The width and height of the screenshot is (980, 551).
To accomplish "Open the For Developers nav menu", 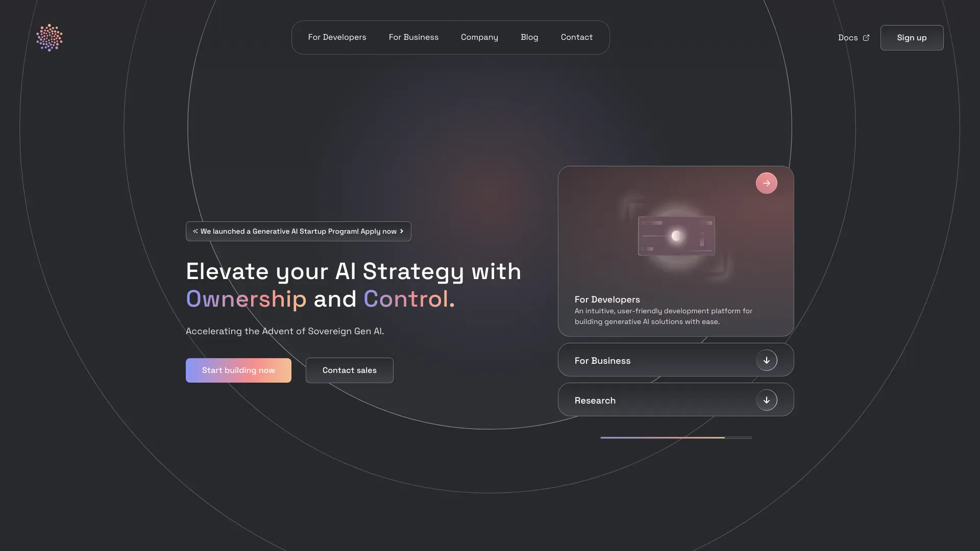I will coord(337,37).
